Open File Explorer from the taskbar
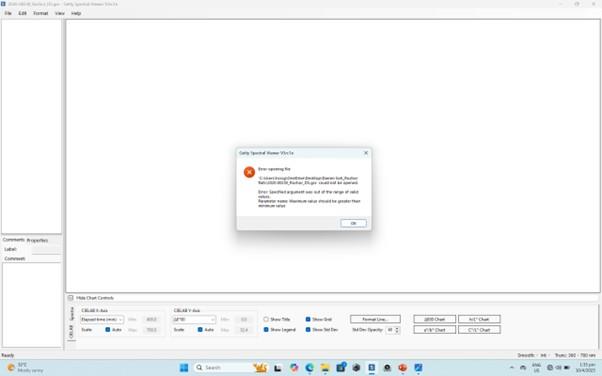This screenshot has height=376, width=602. click(x=325, y=368)
